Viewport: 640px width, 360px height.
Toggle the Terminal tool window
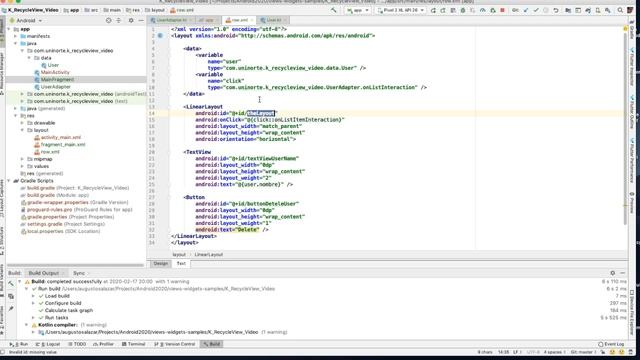point(133,344)
